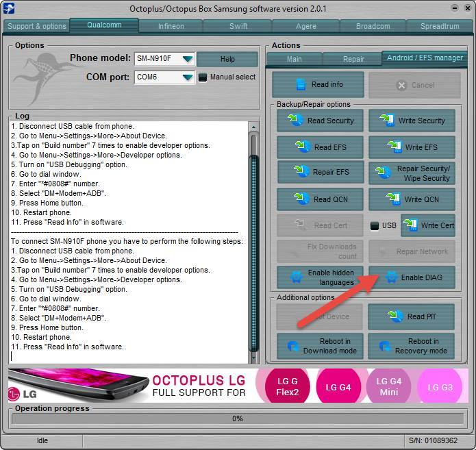
Task: Click the Read info document icon
Action: [301, 84]
